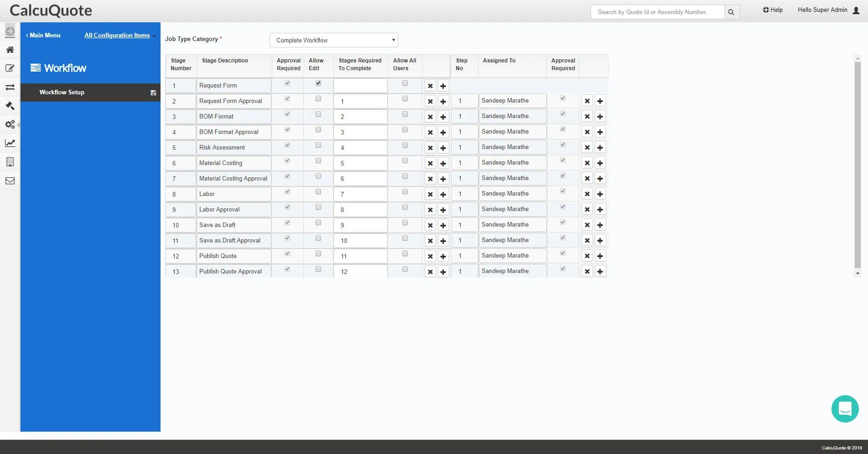Viewport: 868px width, 454px height.
Task: Open the Job Type Category dropdown
Action: 334,40
